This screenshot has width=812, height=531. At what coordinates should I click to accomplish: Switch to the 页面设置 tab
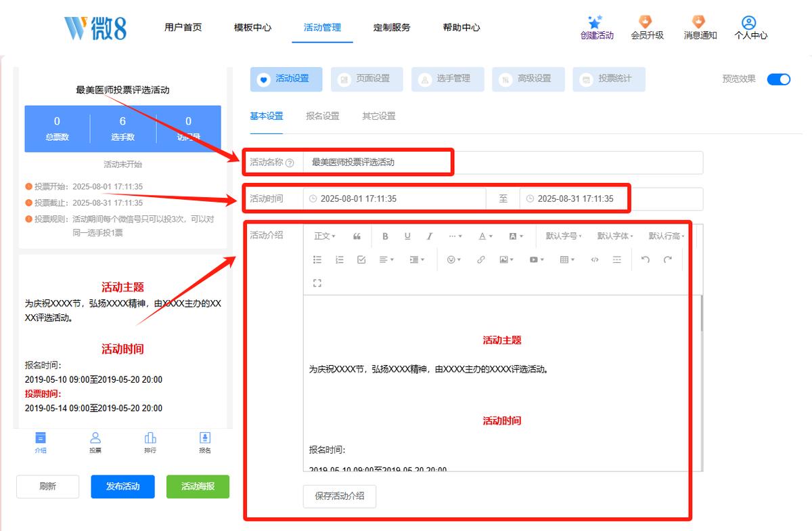[367, 79]
